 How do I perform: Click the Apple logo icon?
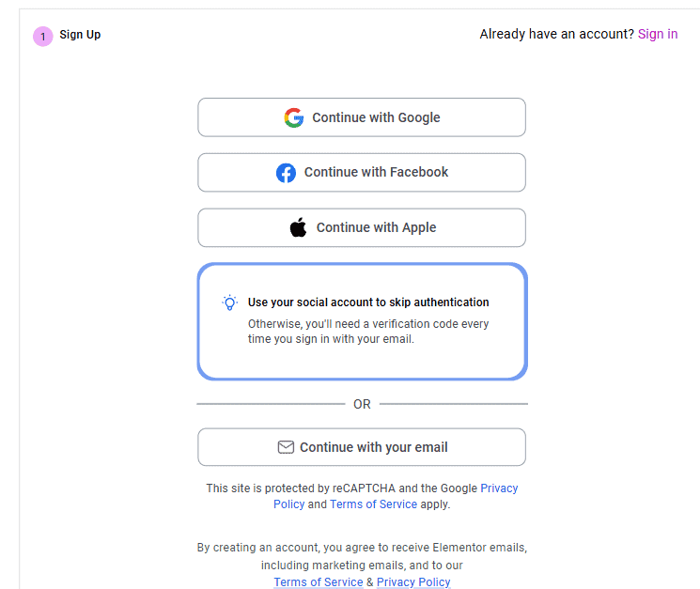click(x=299, y=227)
